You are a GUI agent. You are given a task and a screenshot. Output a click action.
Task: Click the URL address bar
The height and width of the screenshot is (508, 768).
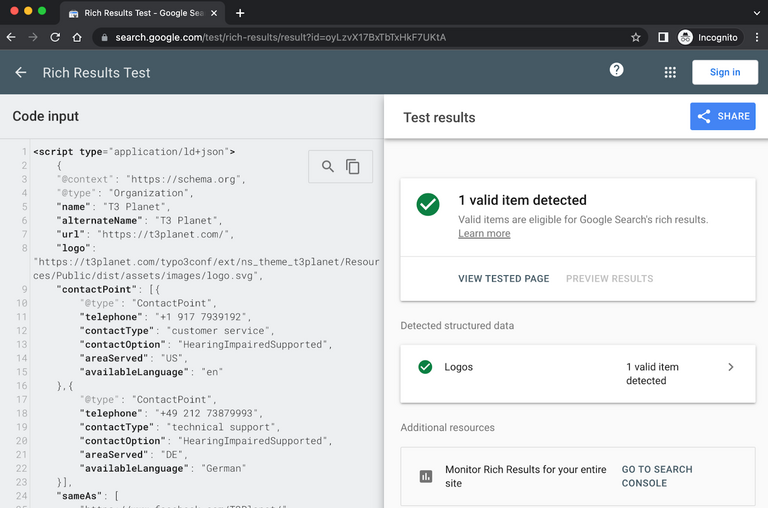360,37
